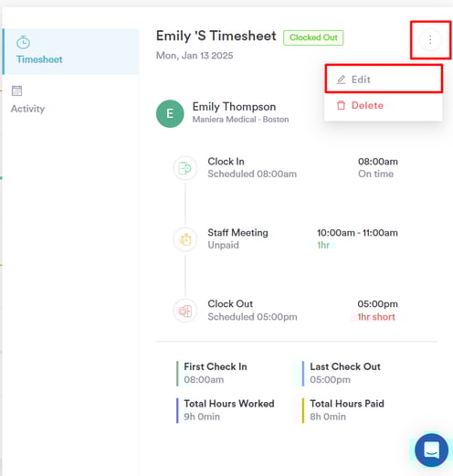Click the red trash can icon

point(342,105)
